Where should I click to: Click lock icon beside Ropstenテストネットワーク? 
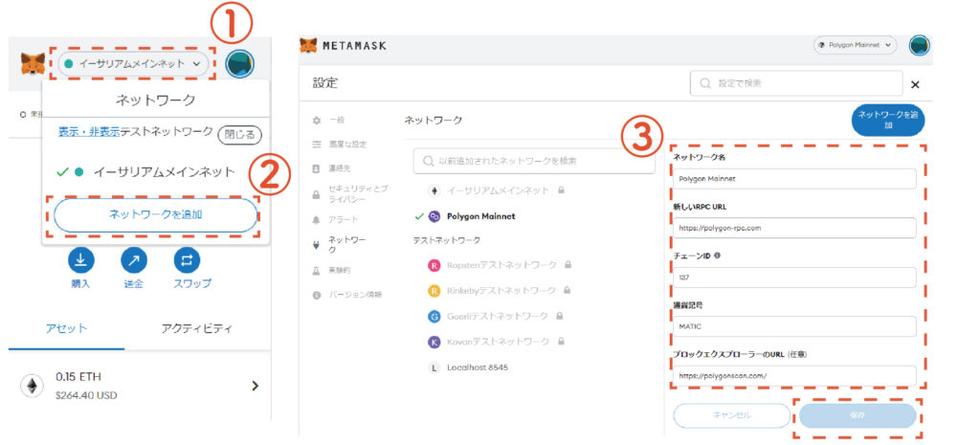click(568, 265)
